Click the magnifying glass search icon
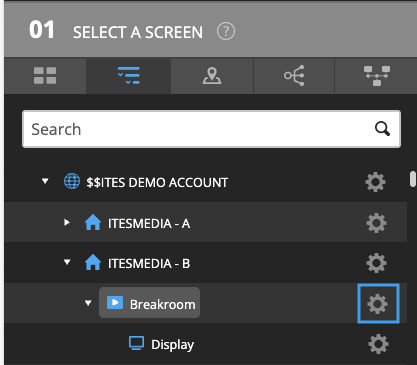Screen dimensions: 417x365 coord(382,129)
